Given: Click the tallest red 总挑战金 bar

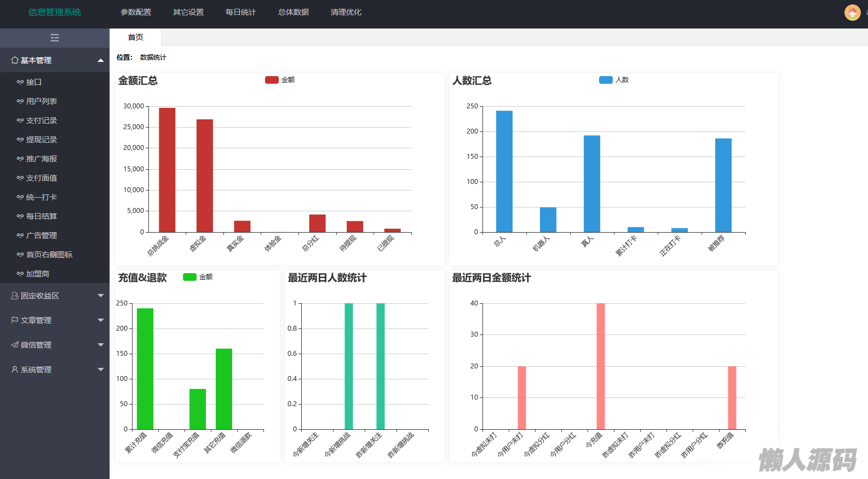Looking at the screenshot, I should (167, 170).
